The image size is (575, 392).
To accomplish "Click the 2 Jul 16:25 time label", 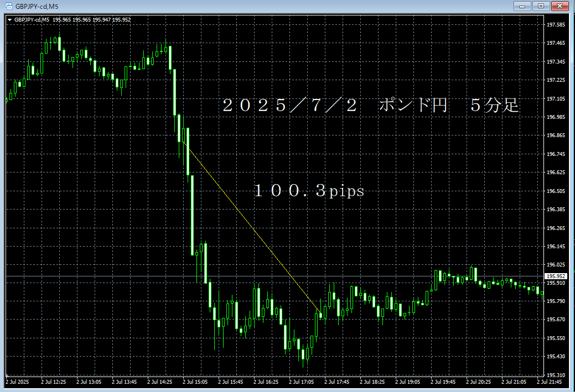I will [x=266, y=381].
